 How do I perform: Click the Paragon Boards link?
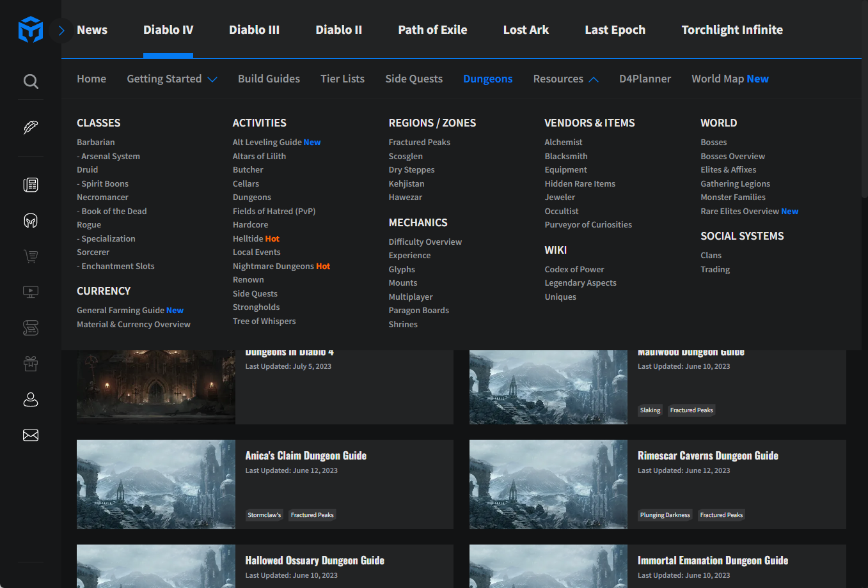pos(419,310)
